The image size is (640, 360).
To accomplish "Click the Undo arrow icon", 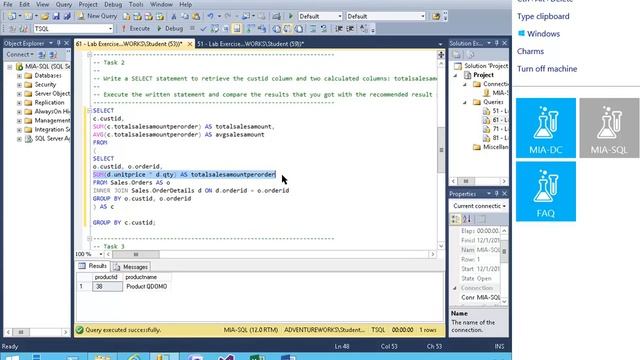I will [210, 16].
